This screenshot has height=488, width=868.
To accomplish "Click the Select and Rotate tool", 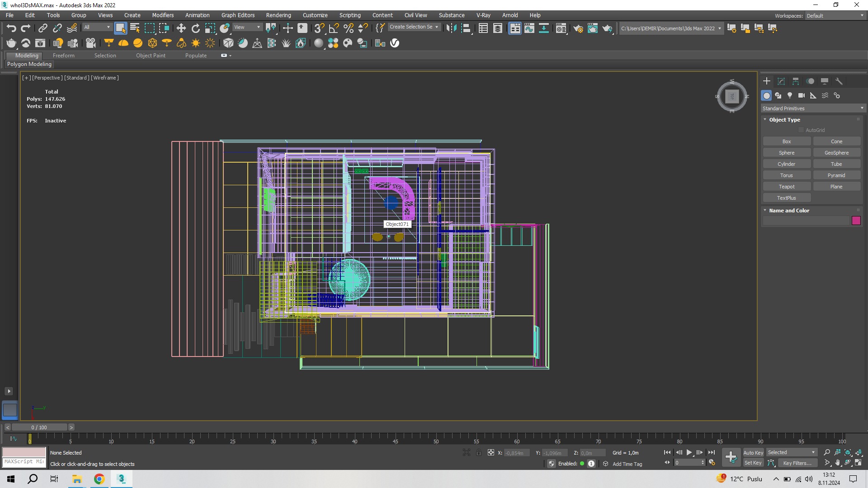I will click(195, 28).
